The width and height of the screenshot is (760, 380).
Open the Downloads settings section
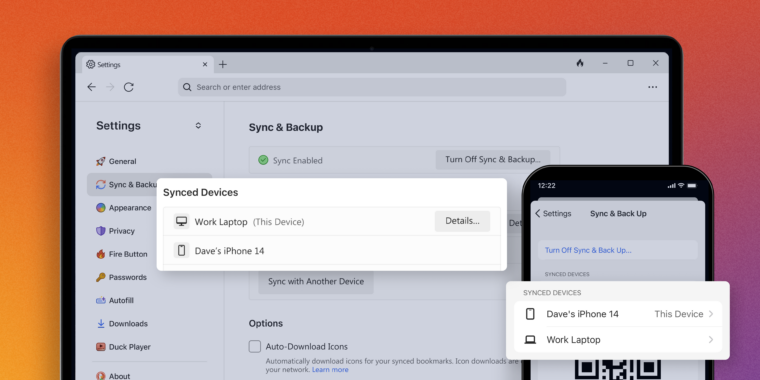pos(122,324)
